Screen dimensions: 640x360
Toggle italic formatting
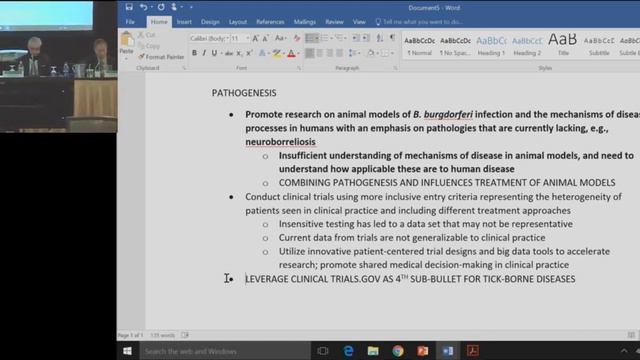click(204, 53)
